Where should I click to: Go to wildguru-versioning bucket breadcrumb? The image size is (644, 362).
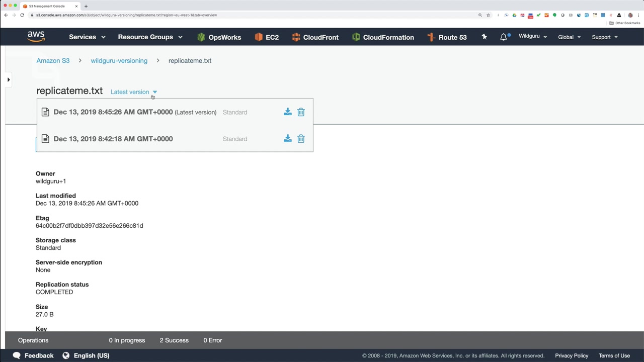[119, 60]
